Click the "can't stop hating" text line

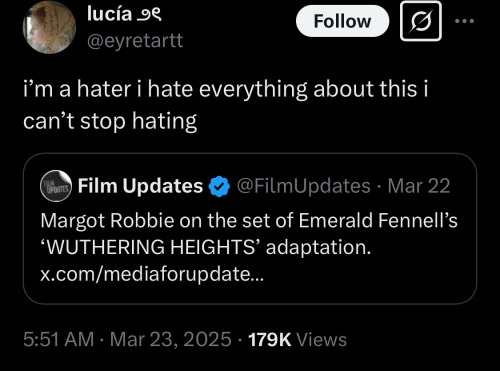click(110, 121)
